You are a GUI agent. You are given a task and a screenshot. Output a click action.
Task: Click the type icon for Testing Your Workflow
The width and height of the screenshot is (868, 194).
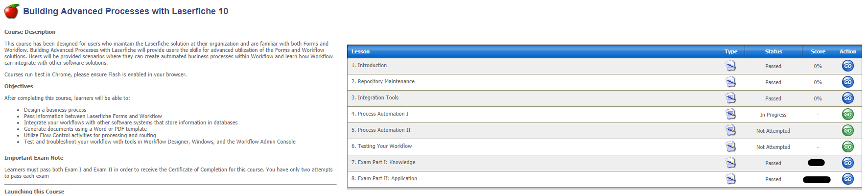[x=730, y=146]
